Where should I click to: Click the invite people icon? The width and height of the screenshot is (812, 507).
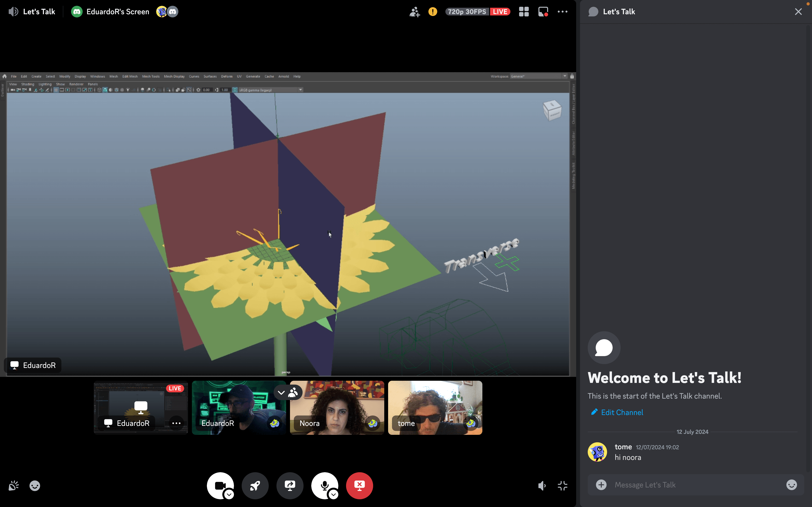[414, 12]
